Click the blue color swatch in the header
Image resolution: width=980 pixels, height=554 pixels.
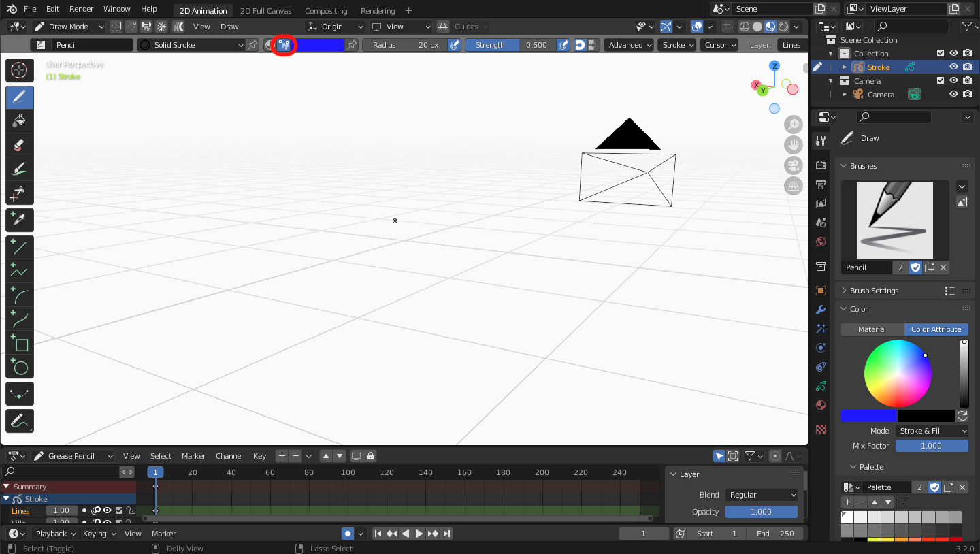click(318, 45)
